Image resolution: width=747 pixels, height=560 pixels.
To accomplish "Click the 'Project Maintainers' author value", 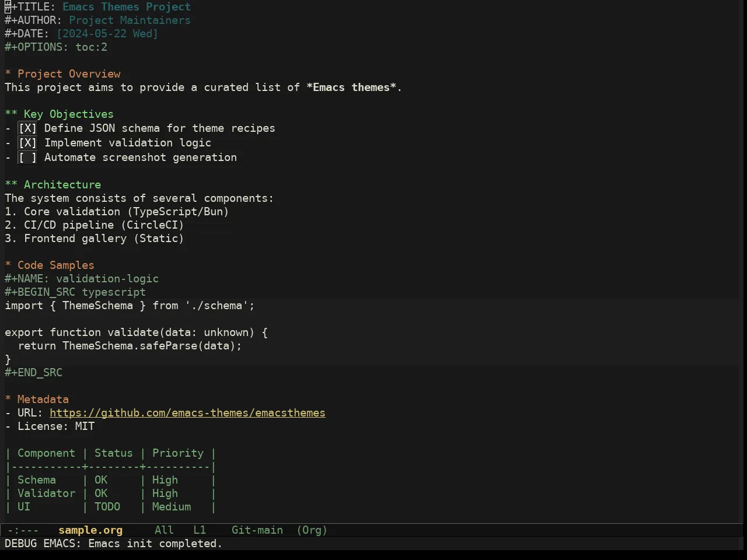I will click(130, 20).
